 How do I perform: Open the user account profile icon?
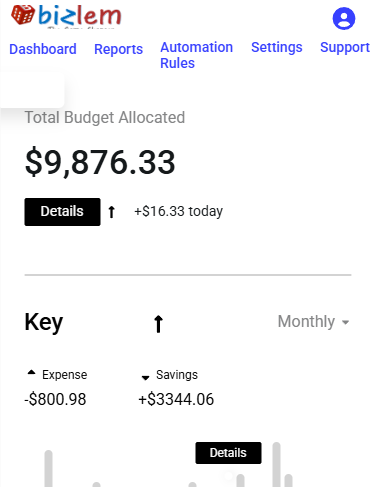coord(344,19)
